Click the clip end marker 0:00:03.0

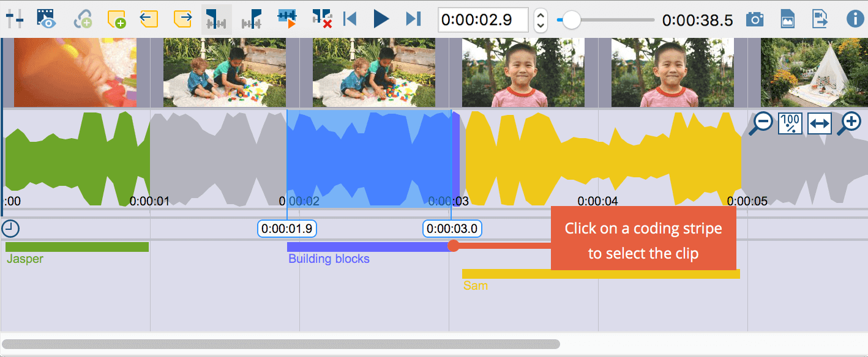(452, 229)
